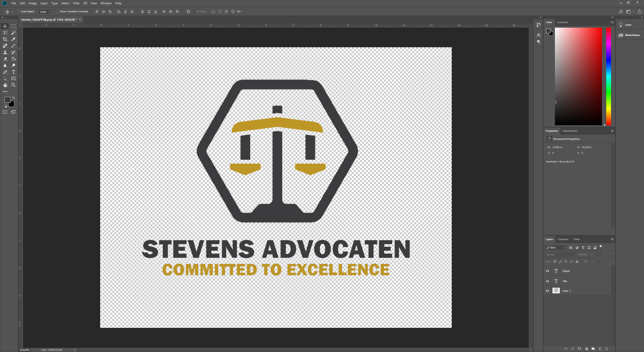The width and height of the screenshot is (644, 352).
Task: Activate the Zoom tool
Action: (x=14, y=85)
